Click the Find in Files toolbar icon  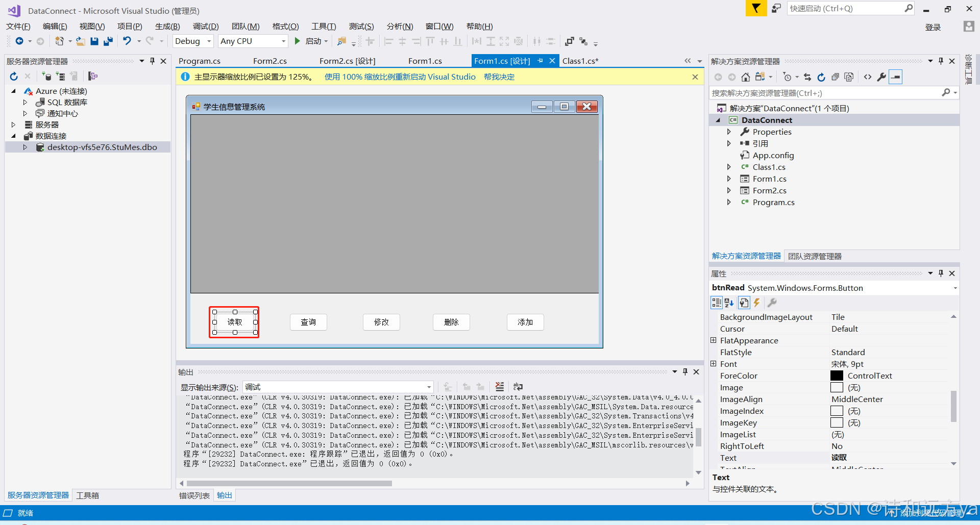(342, 41)
